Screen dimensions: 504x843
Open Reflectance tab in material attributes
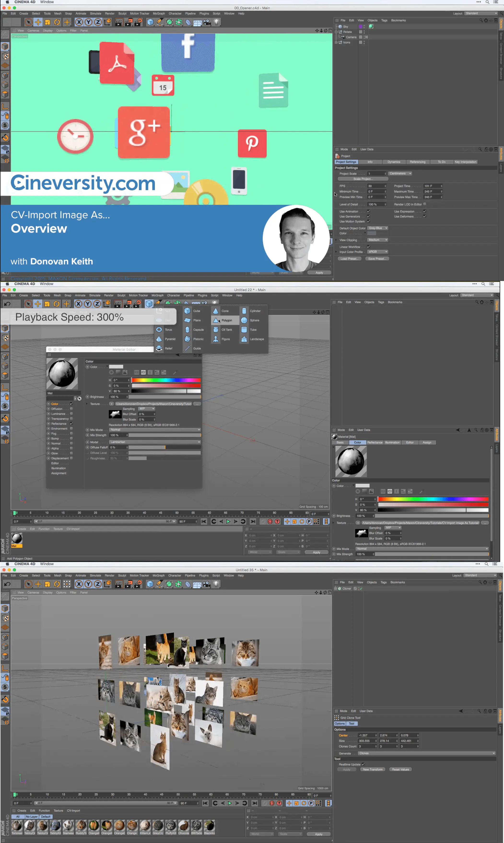[x=375, y=442]
